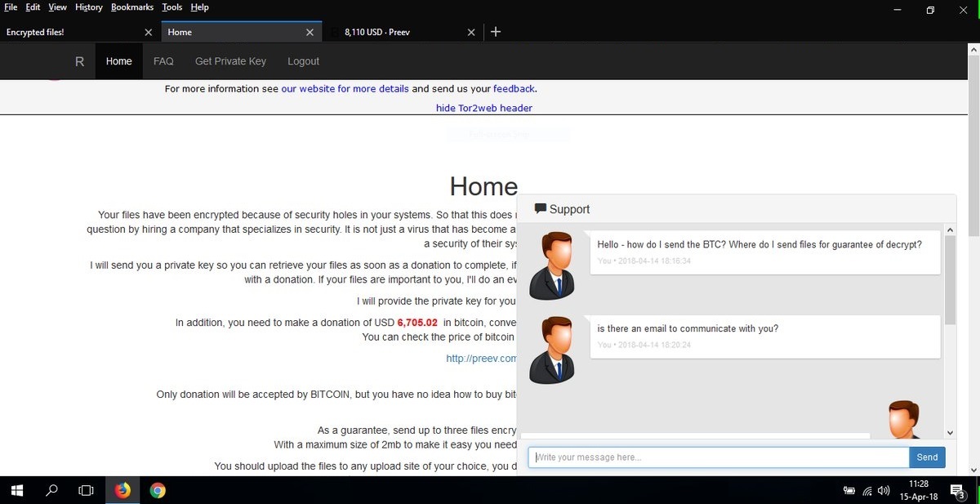Click the Wi-Fi icon in system tray
980x504 pixels.
866,490
